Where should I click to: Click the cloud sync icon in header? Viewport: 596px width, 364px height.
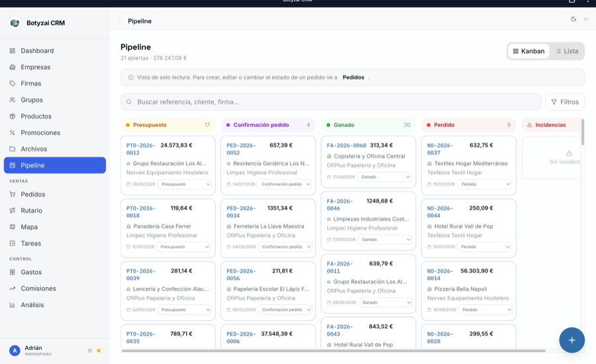[x=586, y=19]
